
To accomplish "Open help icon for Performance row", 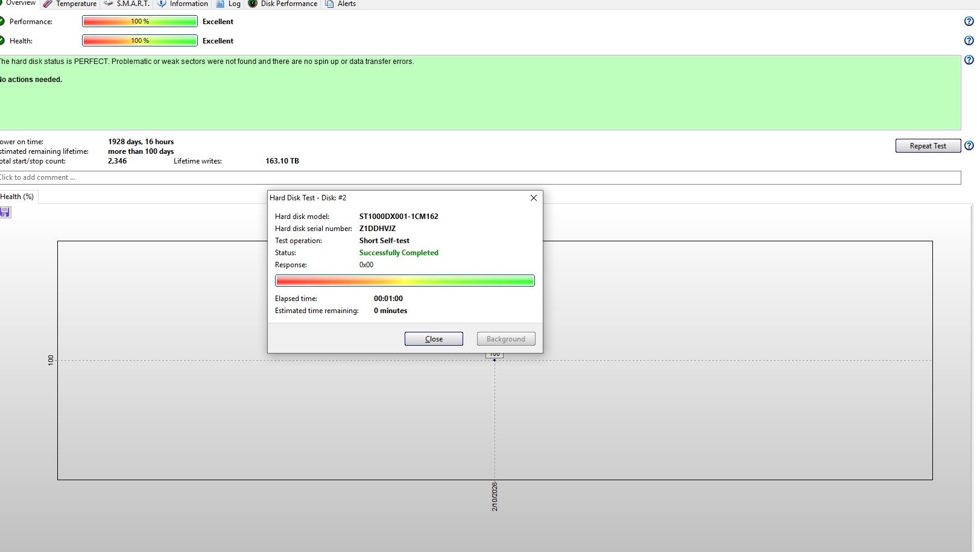I will click(969, 22).
